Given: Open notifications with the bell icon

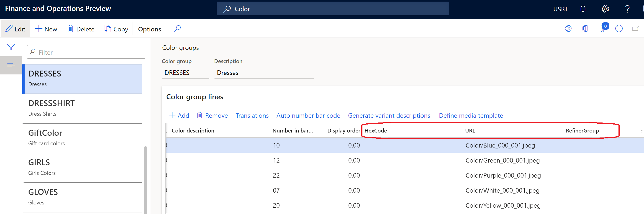Looking at the screenshot, I should (x=583, y=9).
